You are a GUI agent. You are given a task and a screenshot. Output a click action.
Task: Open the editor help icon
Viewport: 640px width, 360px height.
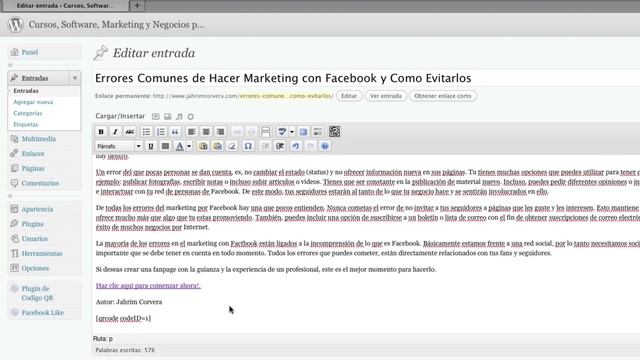pyautogui.click(x=325, y=146)
